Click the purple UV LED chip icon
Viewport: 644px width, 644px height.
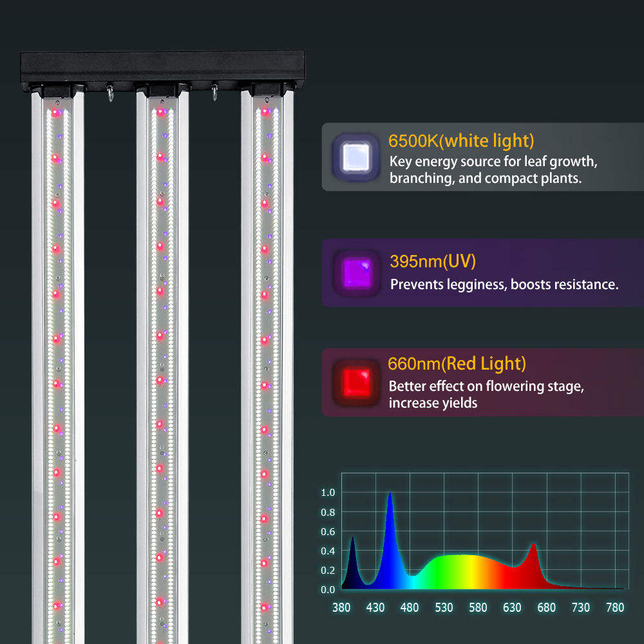[356, 271]
